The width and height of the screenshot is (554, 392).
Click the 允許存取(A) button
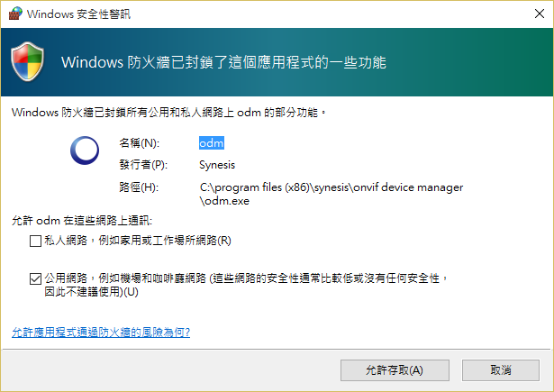coord(395,370)
